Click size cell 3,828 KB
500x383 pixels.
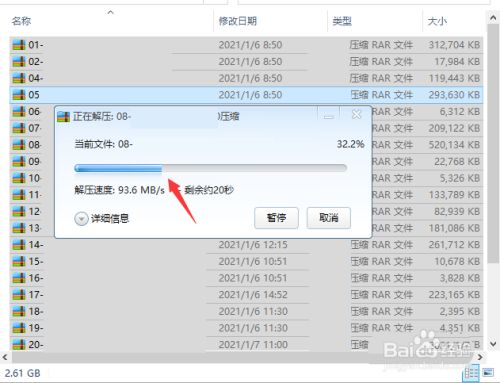tap(460, 278)
